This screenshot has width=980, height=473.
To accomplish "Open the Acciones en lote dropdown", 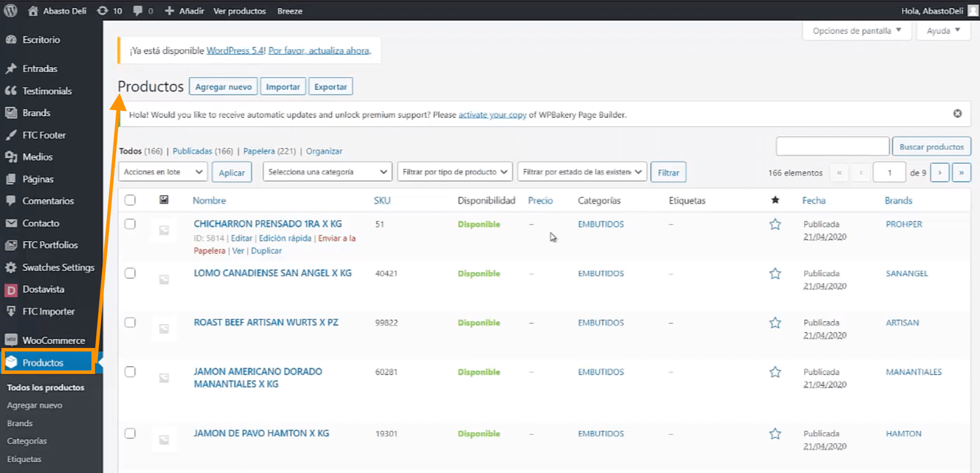I will (163, 172).
